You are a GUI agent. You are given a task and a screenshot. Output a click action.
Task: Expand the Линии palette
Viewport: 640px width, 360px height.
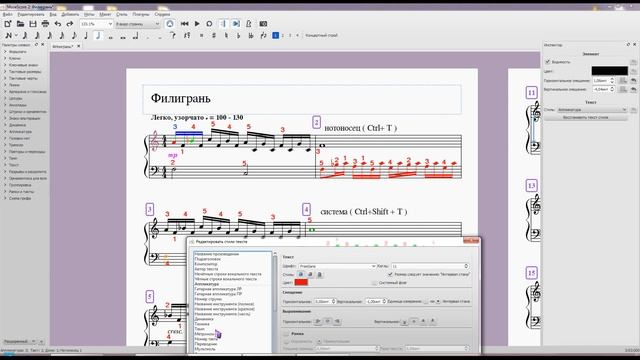[x=14, y=85]
